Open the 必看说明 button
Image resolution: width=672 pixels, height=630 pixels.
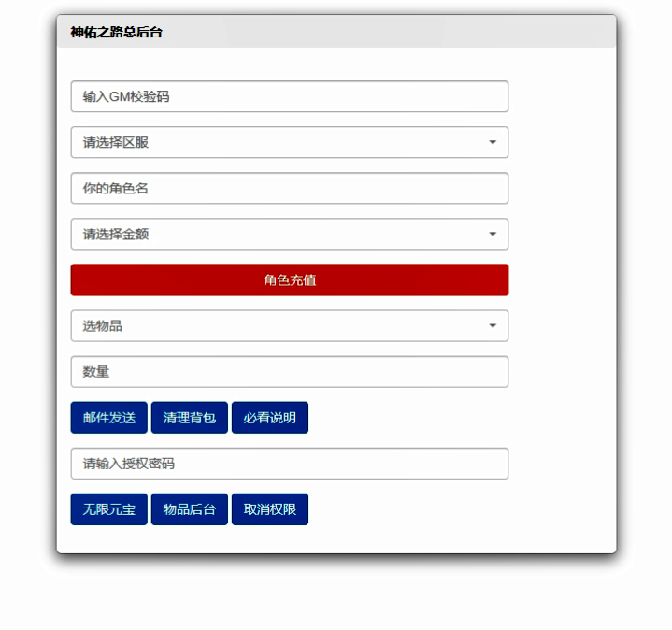270,418
